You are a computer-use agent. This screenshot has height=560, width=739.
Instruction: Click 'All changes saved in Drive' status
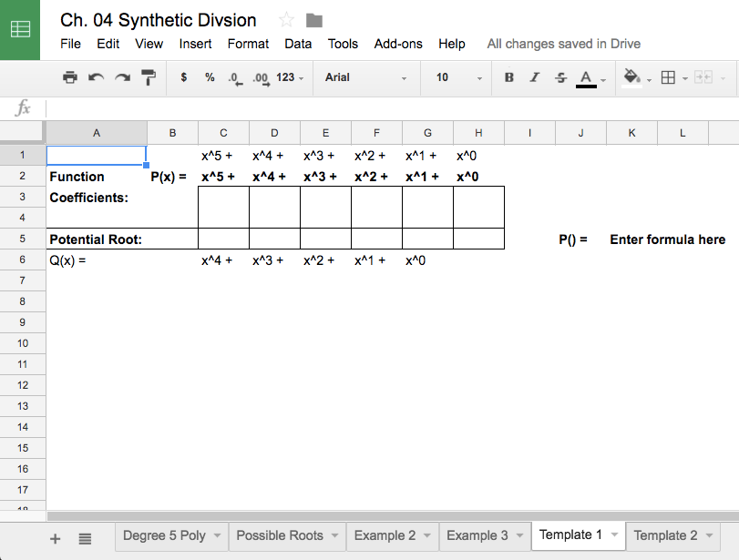(564, 44)
